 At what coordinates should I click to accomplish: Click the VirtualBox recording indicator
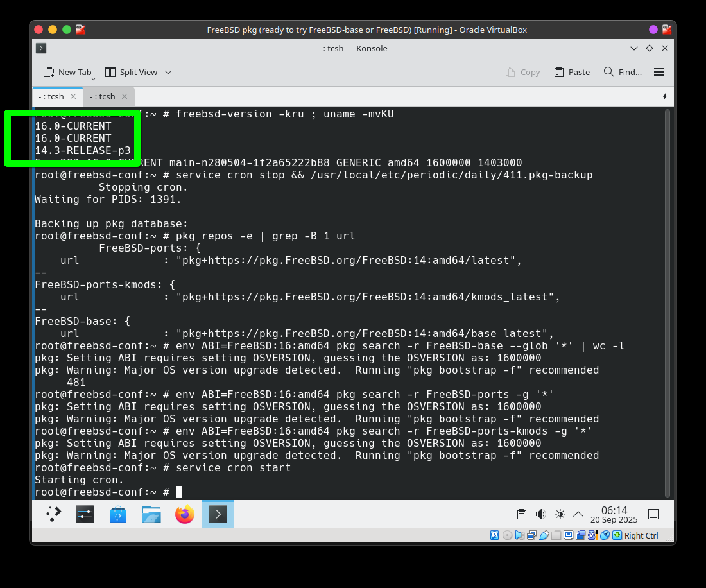pos(580,535)
